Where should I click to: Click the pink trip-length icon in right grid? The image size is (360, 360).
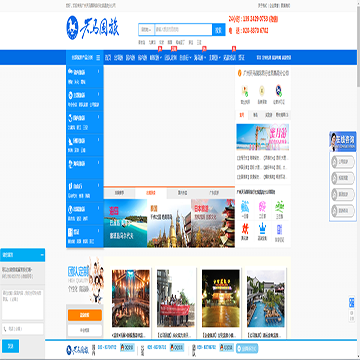coord(263,207)
